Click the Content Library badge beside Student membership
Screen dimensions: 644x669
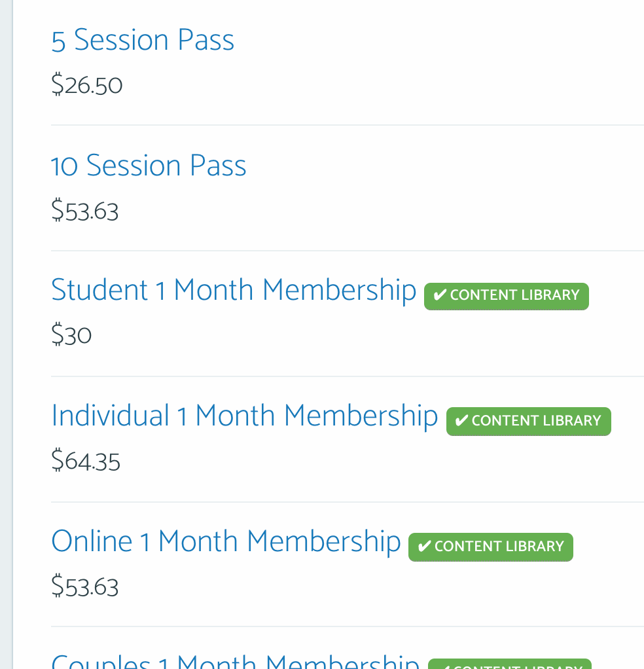click(x=506, y=296)
